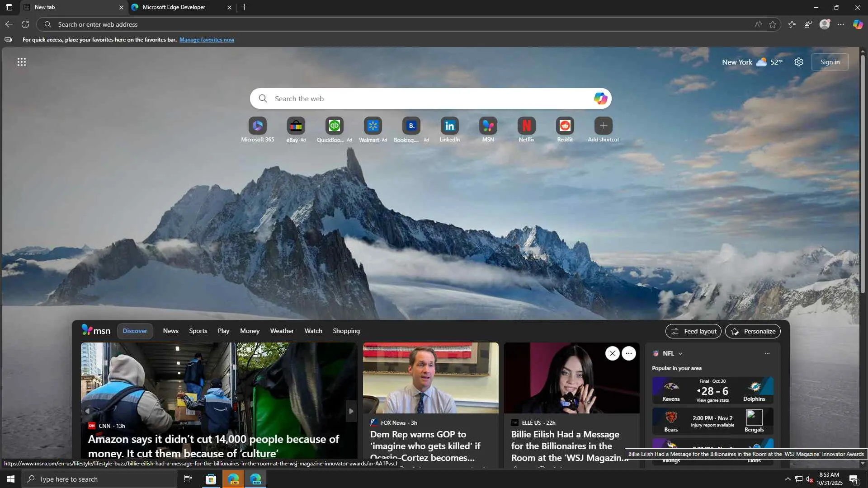Open Copilot sidebar icon in the toolbar

[858, 24]
